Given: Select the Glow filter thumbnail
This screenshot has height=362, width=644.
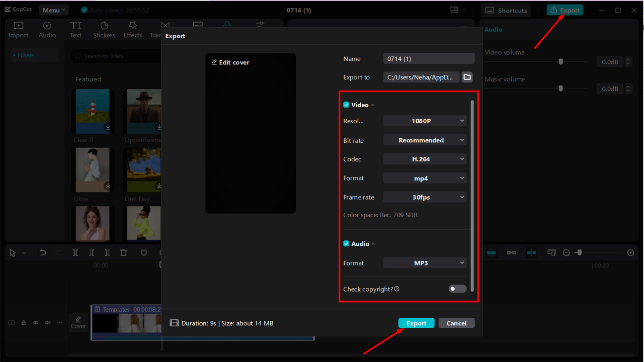Looking at the screenshot, I should [x=93, y=170].
